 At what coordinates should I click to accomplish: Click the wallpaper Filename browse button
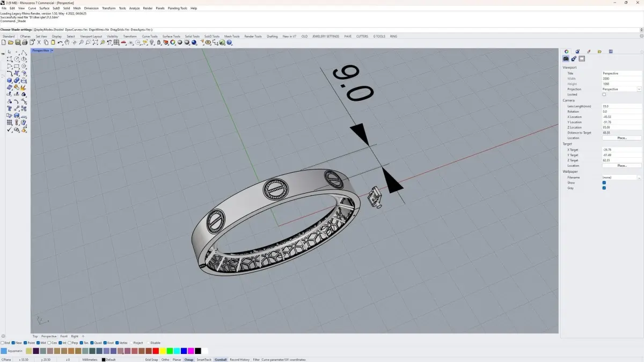[x=639, y=178]
